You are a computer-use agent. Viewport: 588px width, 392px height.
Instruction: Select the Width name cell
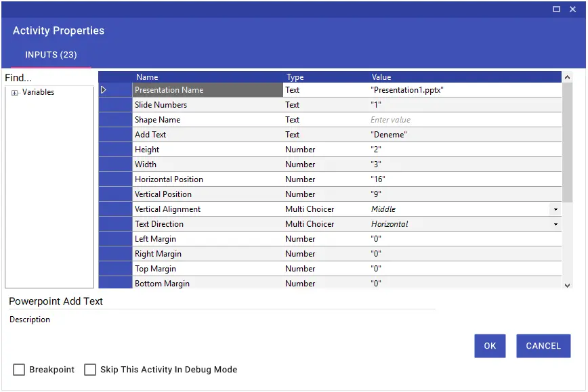click(208, 165)
